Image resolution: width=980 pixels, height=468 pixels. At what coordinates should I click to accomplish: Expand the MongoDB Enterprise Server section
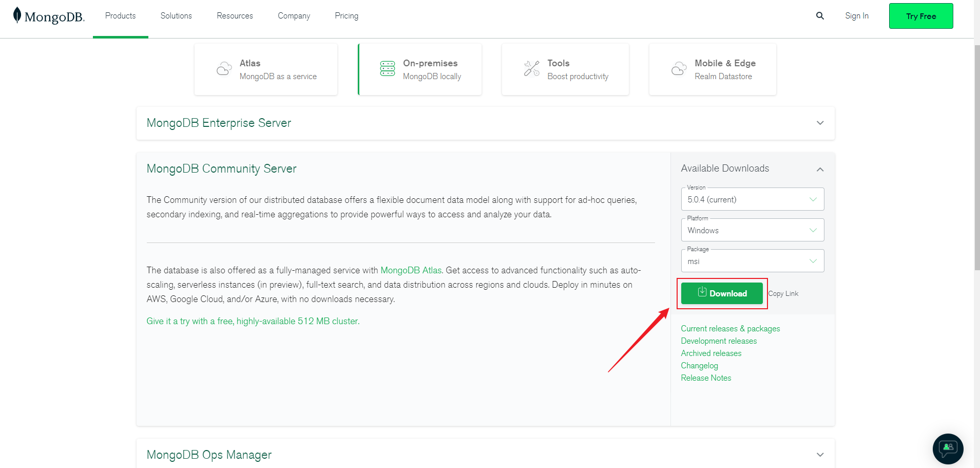point(820,123)
